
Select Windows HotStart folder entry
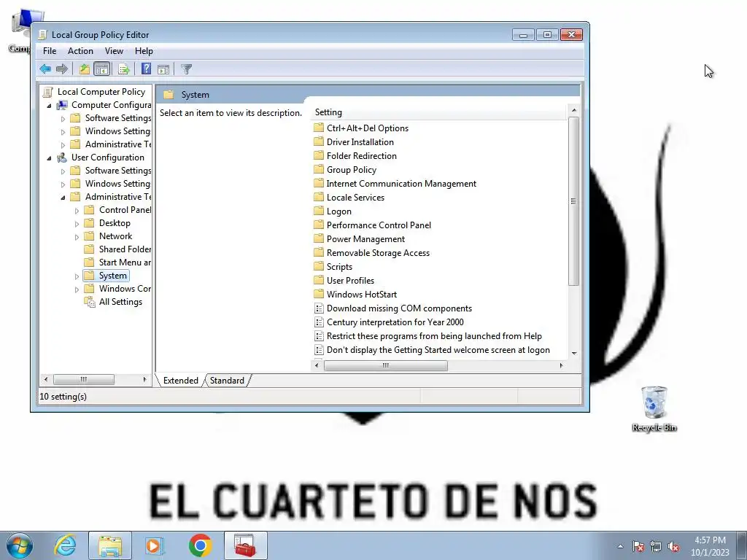(362, 295)
